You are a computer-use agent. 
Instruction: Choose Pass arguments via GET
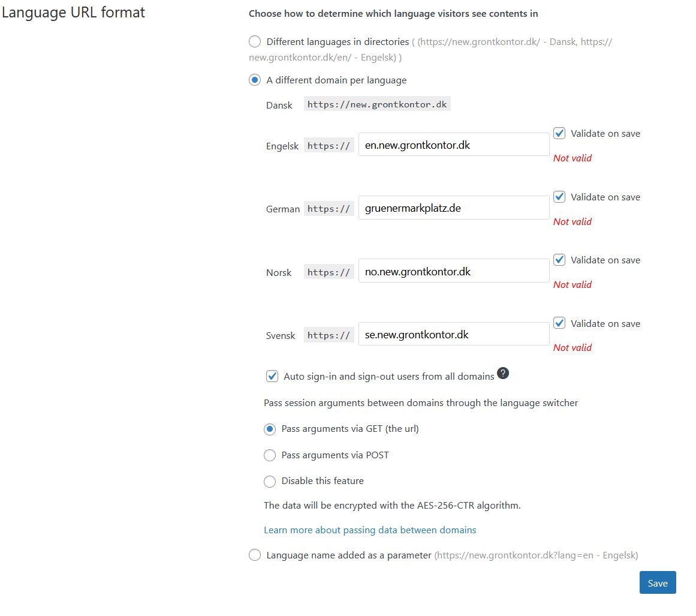point(270,429)
